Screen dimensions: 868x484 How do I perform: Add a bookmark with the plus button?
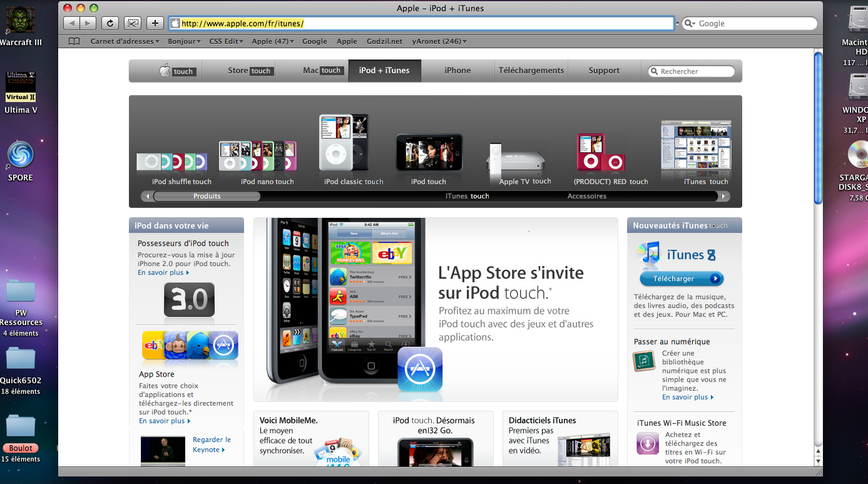click(155, 23)
